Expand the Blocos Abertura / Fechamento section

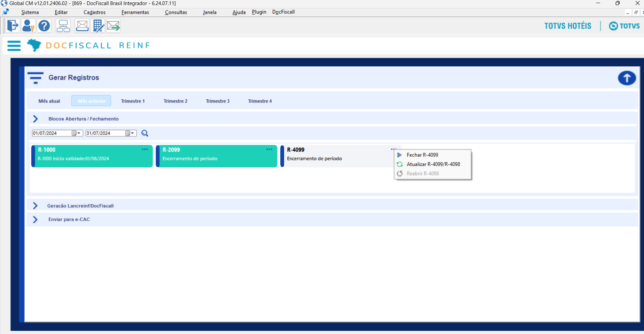click(x=35, y=119)
